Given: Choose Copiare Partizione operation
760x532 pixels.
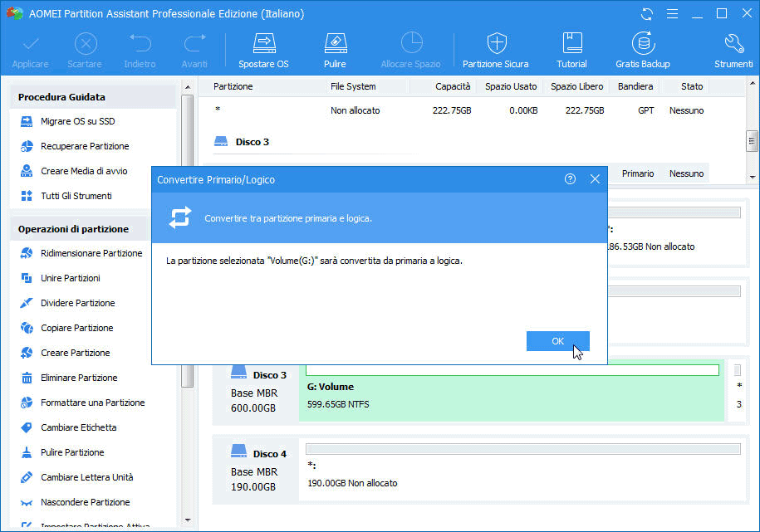Looking at the screenshot, I should pos(66,328).
